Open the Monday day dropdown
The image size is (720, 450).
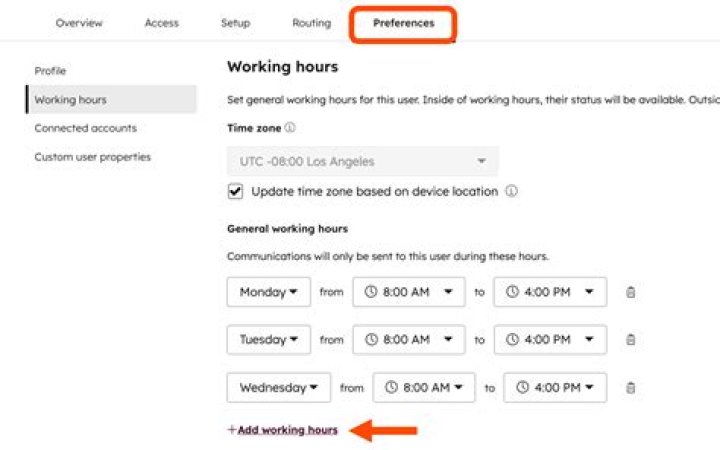269,292
